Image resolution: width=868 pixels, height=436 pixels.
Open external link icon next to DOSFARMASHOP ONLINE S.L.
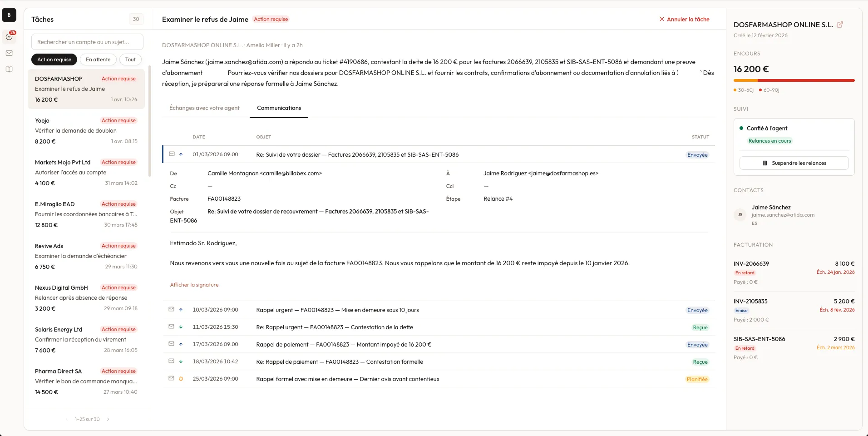(840, 25)
